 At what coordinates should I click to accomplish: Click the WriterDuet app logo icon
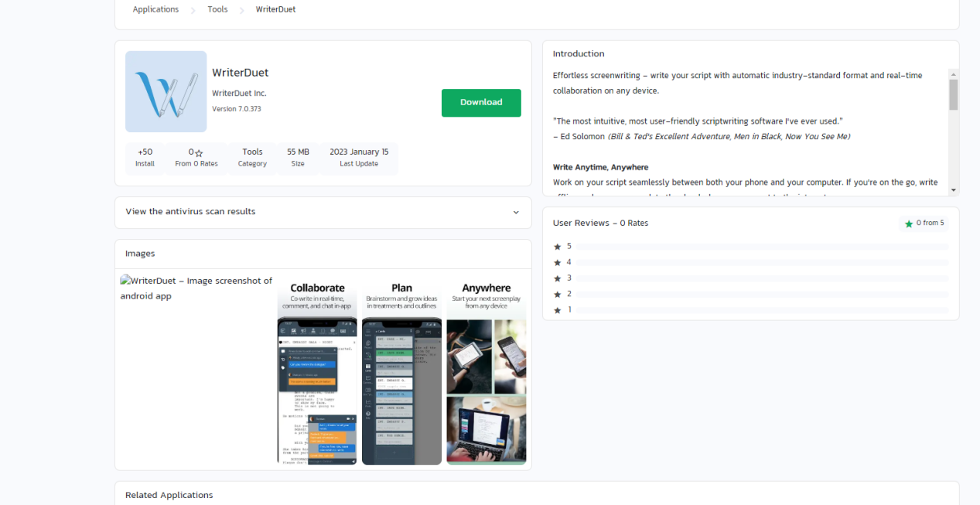166,91
